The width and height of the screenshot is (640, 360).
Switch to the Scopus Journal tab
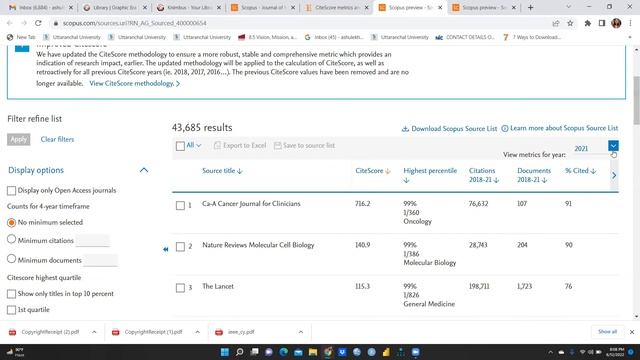pyautogui.click(x=262, y=7)
